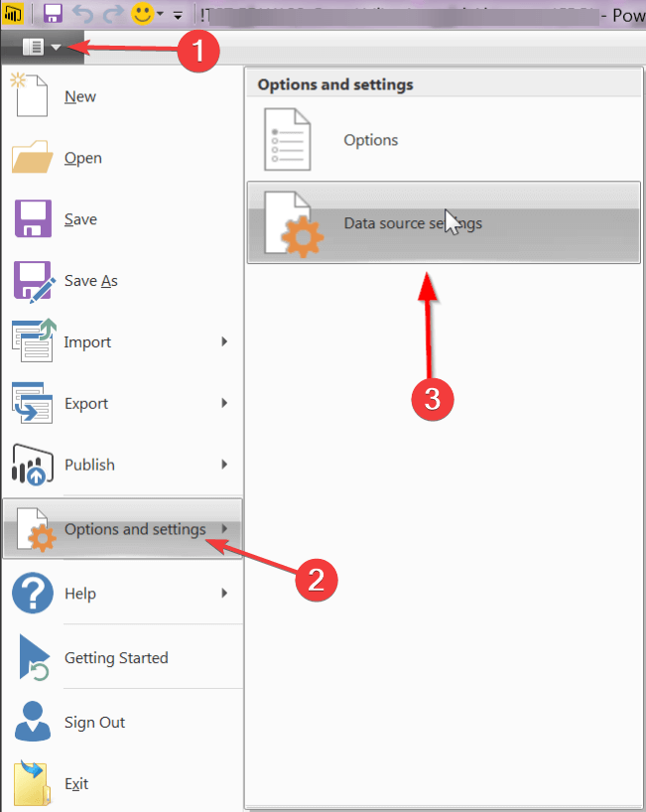The height and width of the screenshot is (812, 646).
Task: Select the Publish menu entry
Action: (123, 465)
